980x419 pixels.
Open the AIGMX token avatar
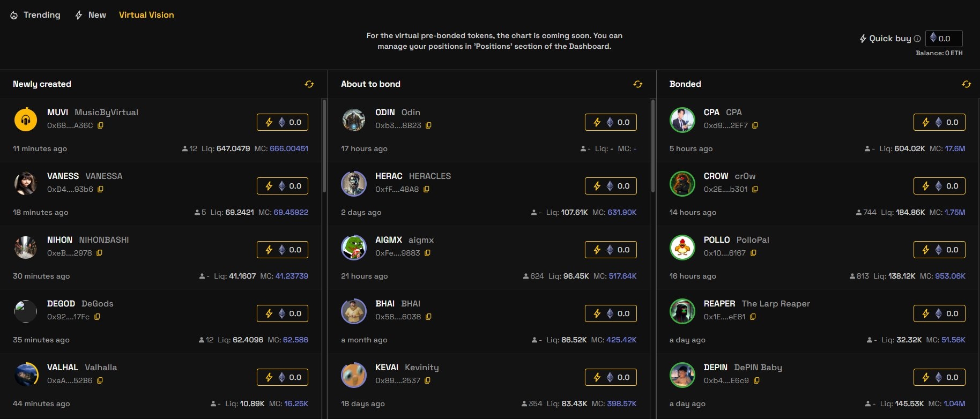click(x=354, y=248)
